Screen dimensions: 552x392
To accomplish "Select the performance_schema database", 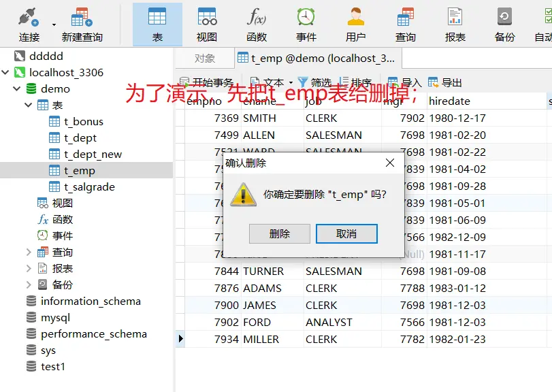I will (x=94, y=334).
